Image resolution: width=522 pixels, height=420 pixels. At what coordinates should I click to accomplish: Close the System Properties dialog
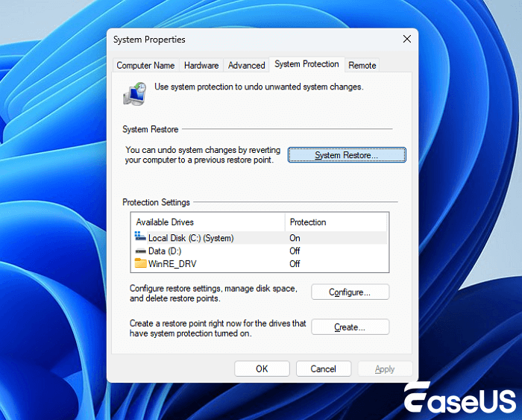[407, 39]
